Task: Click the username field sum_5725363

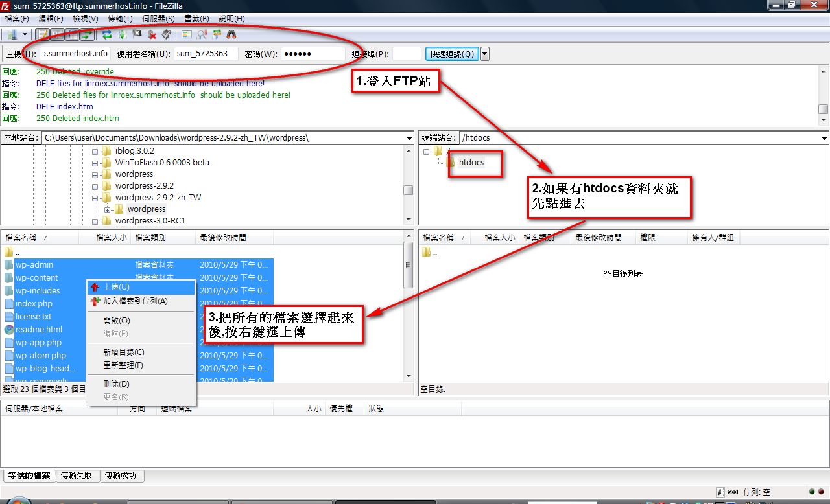Action: 206,54
